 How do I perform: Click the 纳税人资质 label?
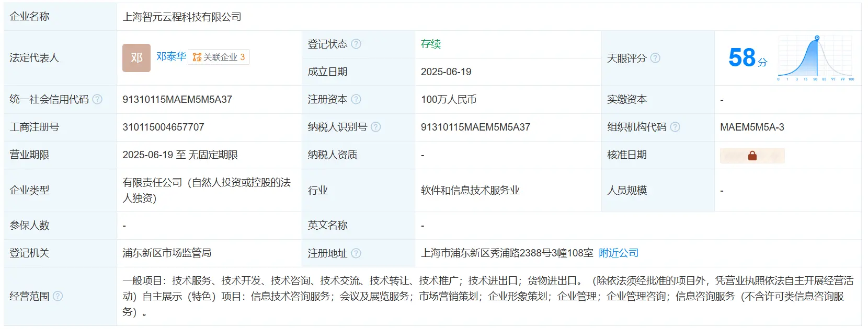tap(333, 155)
